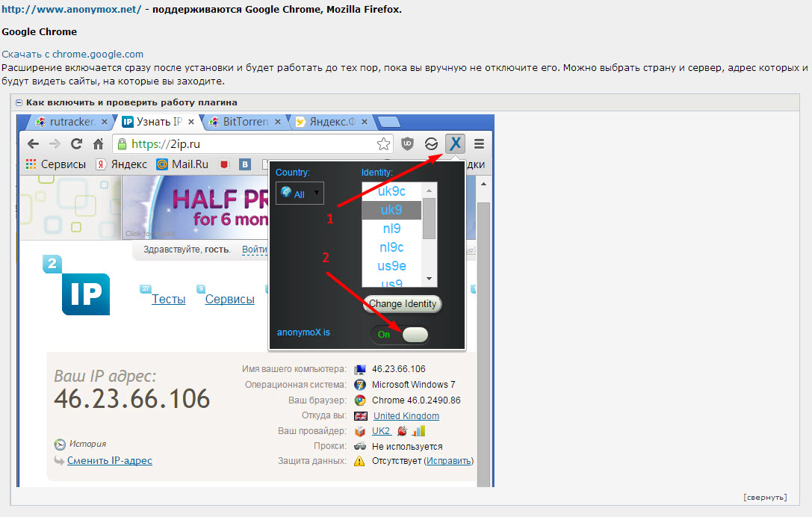Open the uBlock shield extension icon
Image resolution: width=812 pixels, height=517 pixels.
click(x=408, y=143)
